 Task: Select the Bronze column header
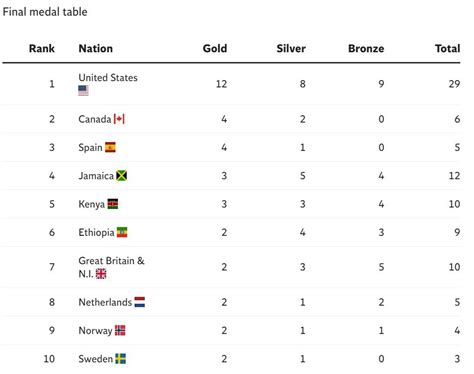[366, 49]
